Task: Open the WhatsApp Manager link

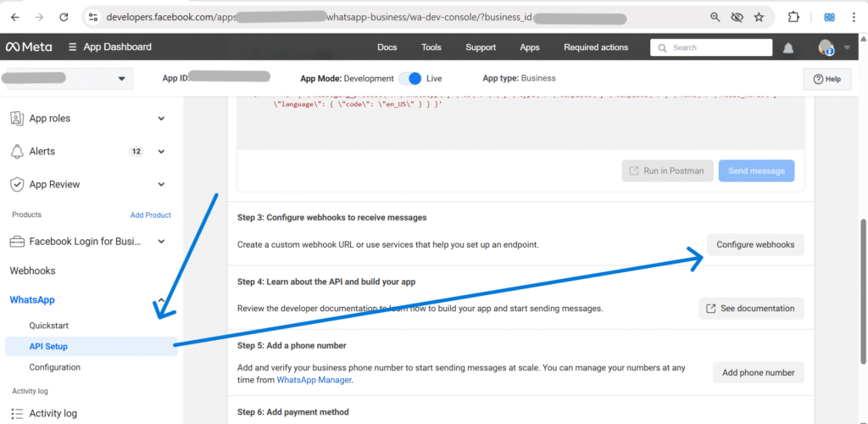Action: click(x=314, y=381)
